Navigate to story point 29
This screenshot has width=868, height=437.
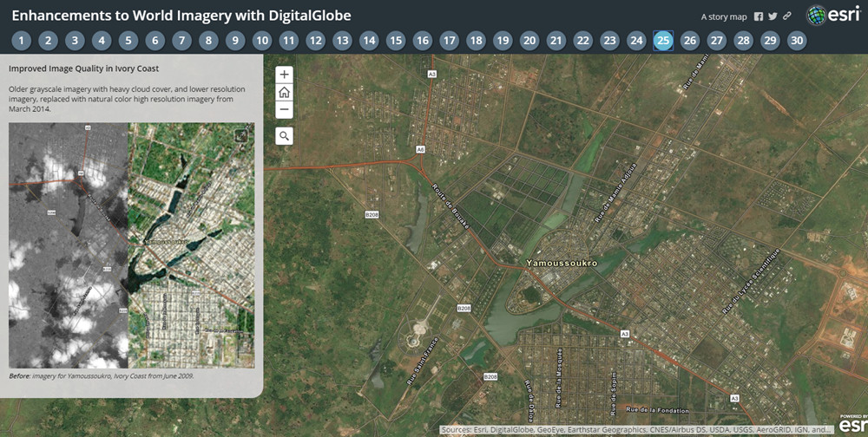(770, 41)
